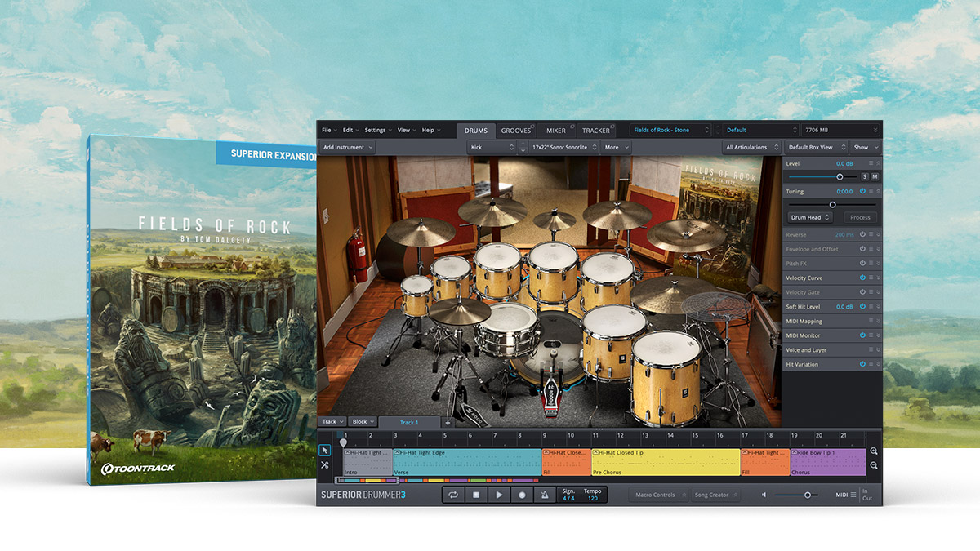Toggle the metronome icon

544,495
